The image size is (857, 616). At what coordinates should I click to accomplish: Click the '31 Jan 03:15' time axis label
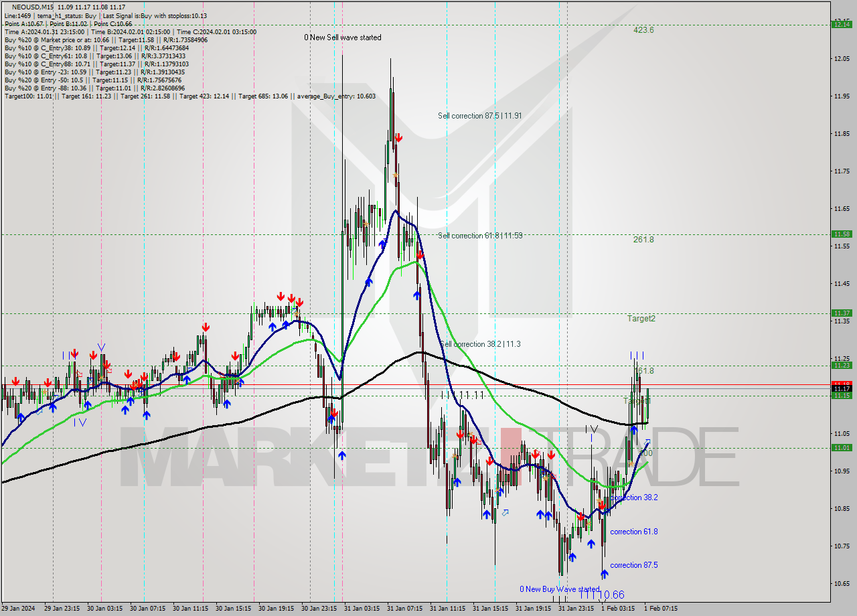pyautogui.click(x=362, y=609)
